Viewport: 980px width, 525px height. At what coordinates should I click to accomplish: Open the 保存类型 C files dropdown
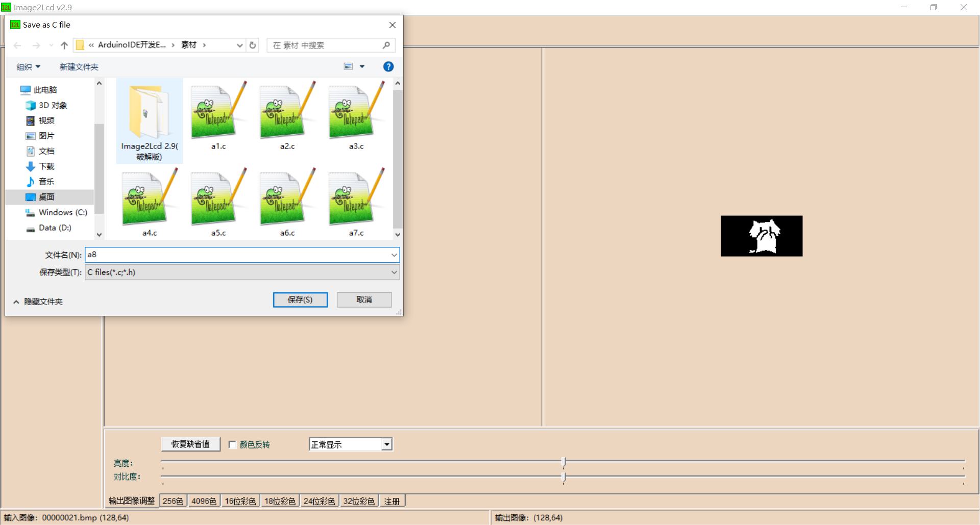[x=242, y=272]
